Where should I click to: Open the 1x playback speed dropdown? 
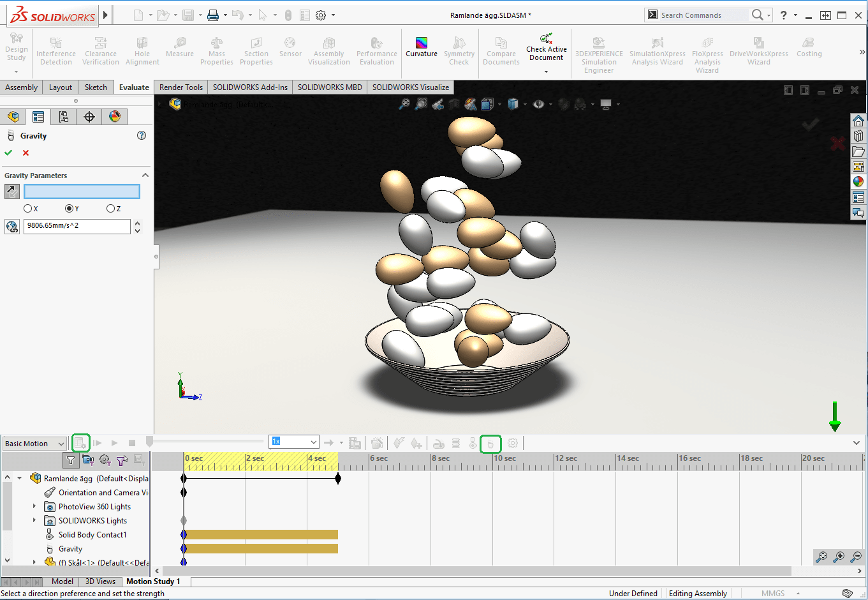(294, 442)
